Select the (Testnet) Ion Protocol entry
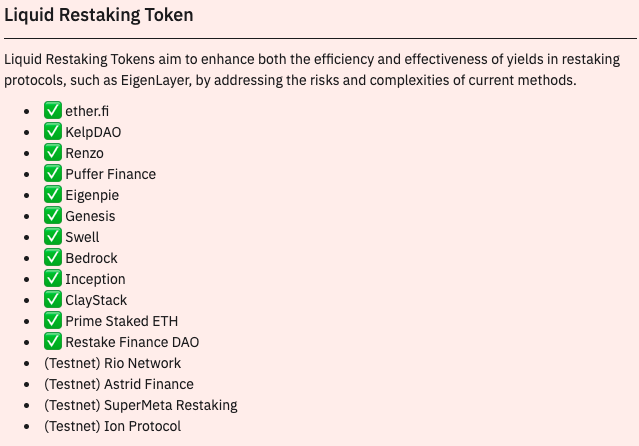This screenshot has height=446, width=639. coord(112,426)
